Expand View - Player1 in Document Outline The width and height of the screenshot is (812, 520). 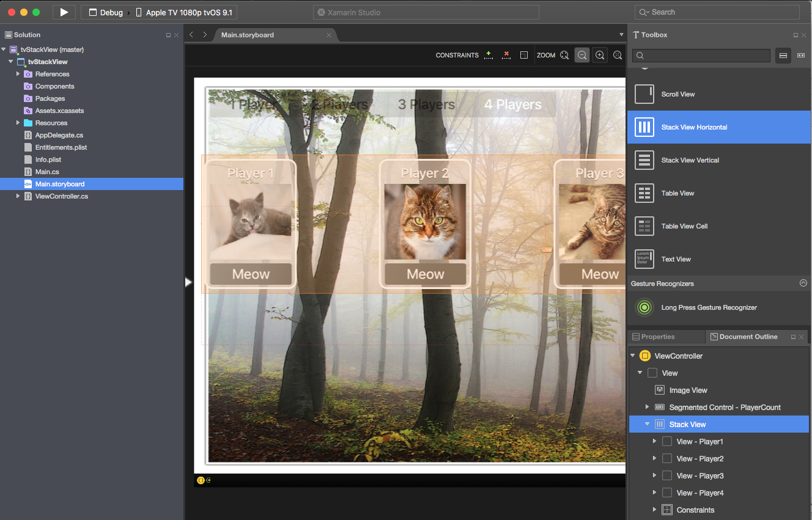(x=654, y=441)
